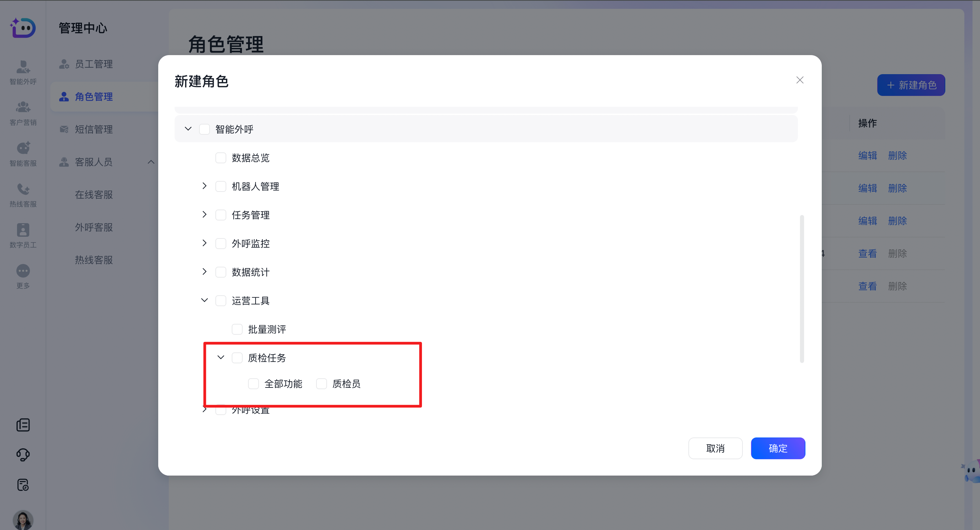Image resolution: width=980 pixels, height=530 pixels.
Task: Expand the 数据统计 tree node
Action: pos(204,271)
